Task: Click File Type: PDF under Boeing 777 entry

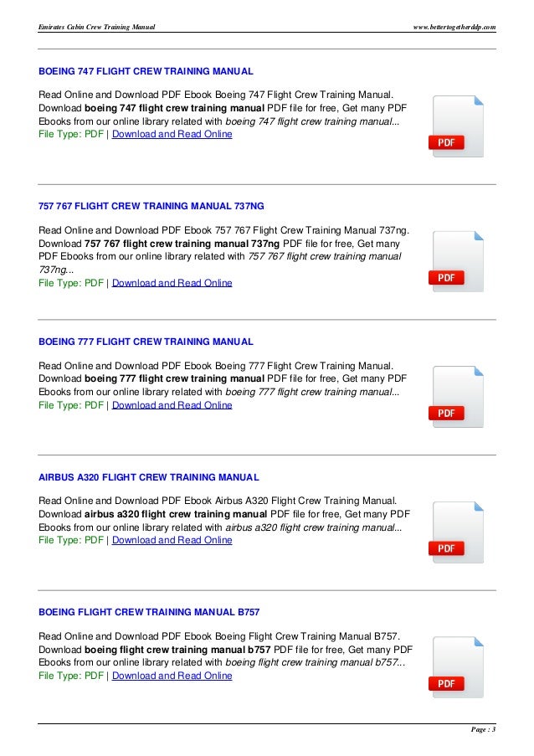Action: coord(71,405)
